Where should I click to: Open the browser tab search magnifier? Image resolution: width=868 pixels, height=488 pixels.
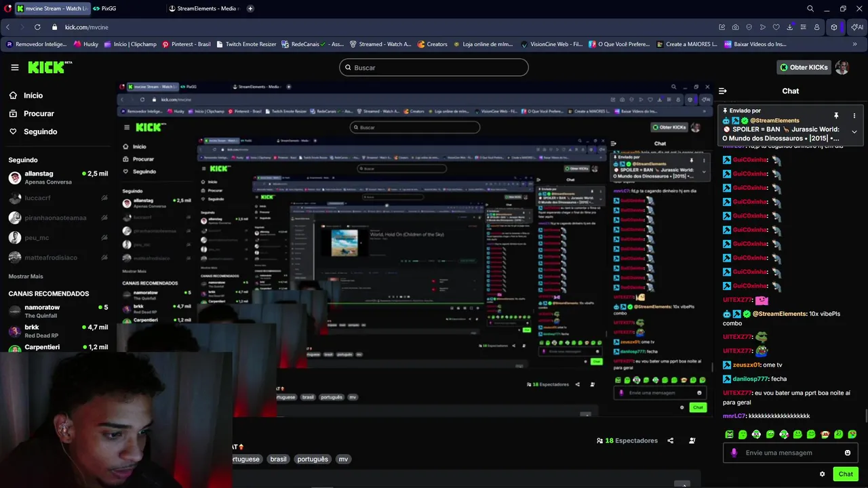[810, 8]
